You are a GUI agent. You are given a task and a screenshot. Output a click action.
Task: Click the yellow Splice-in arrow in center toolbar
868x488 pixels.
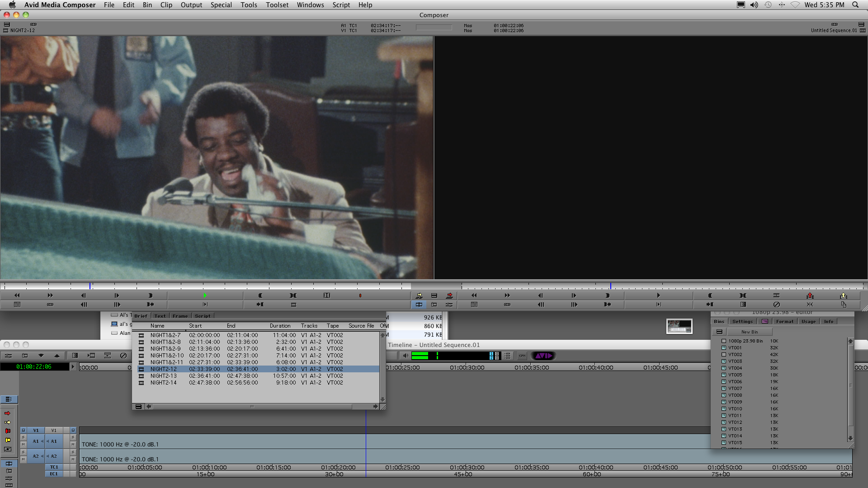point(419,296)
